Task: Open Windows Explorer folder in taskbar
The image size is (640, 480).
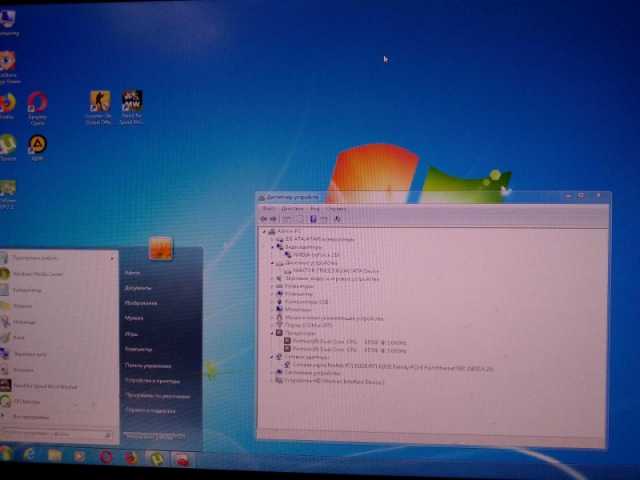Action: click(x=54, y=456)
